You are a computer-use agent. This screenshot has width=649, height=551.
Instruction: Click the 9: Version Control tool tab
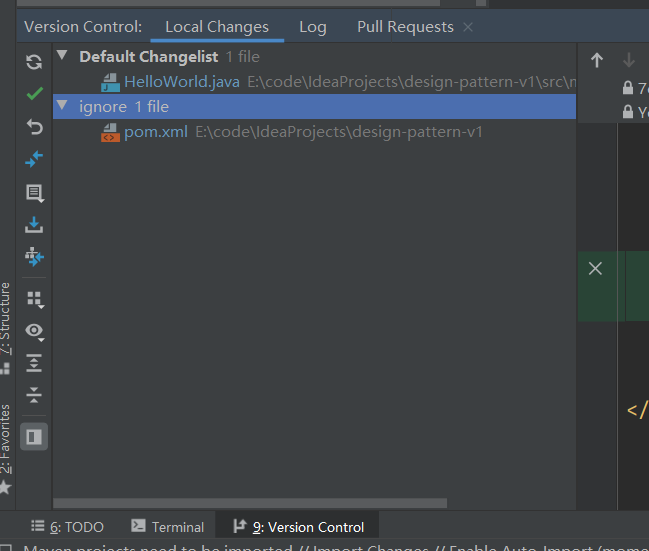pyautogui.click(x=298, y=527)
